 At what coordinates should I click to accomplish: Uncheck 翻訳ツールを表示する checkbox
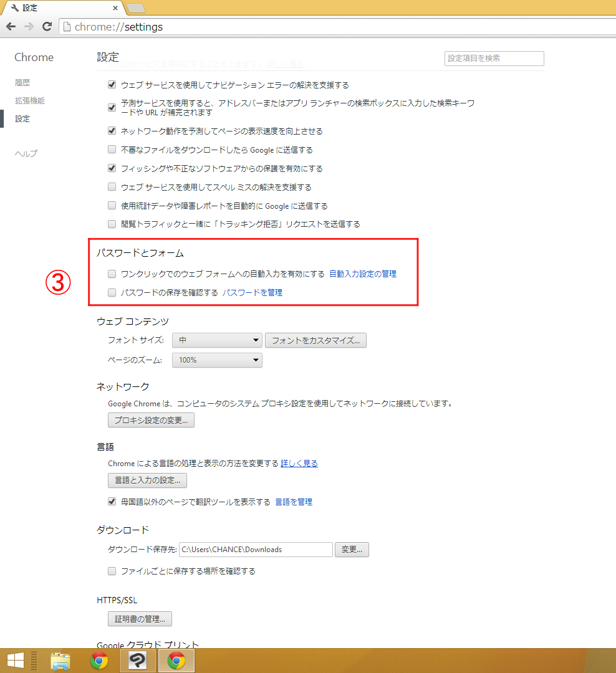click(x=112, y=501)
